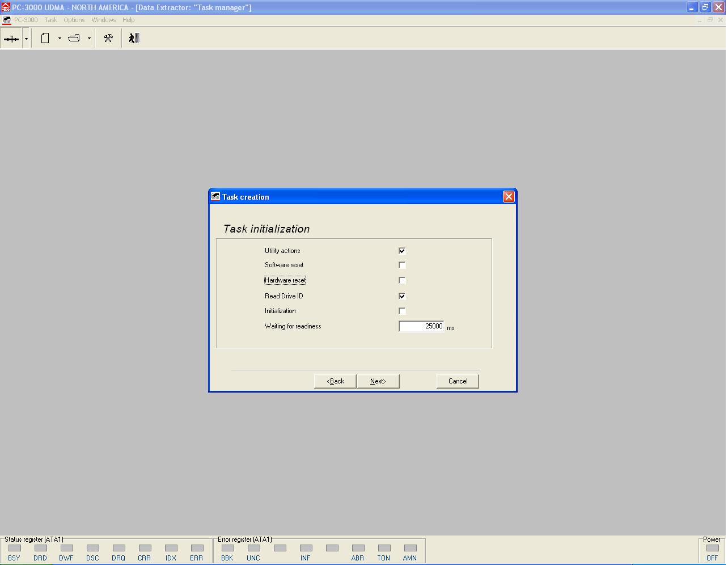The height and width of the screenshot is (565, 728).
Task: Enable the Software reset checkbox
Action: coord(402,265)
